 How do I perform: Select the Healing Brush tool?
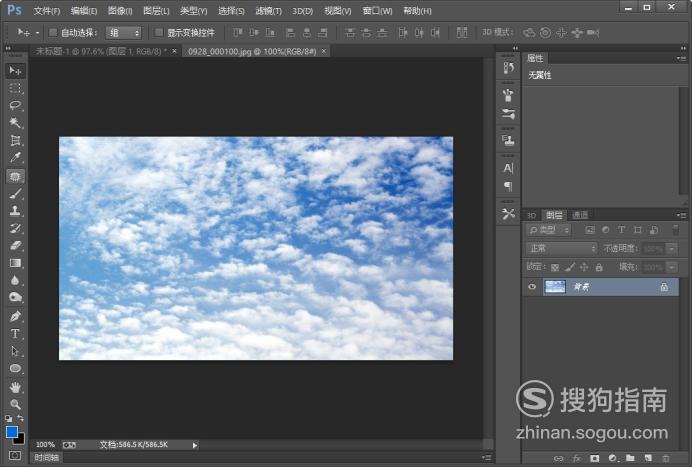(x=15, y=176)
